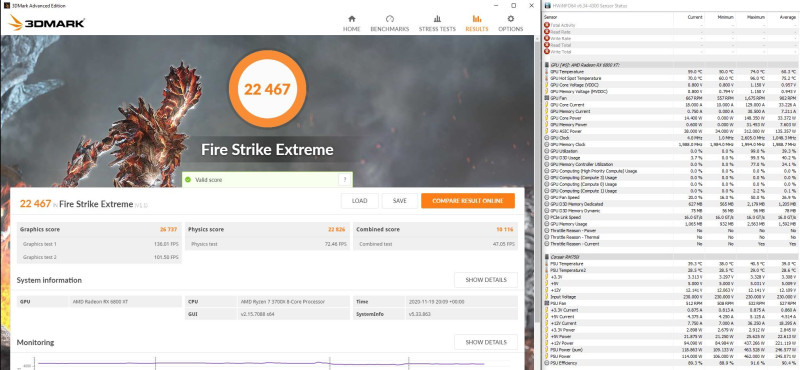Click the Compare Result Online button
This screenshot has height=370, width=800.
click(x=468, y=201)
